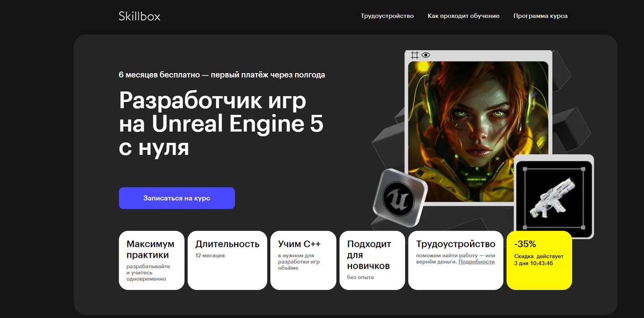
Task: Select the Подходит для новичков card
Action: (x=372, y=261)
